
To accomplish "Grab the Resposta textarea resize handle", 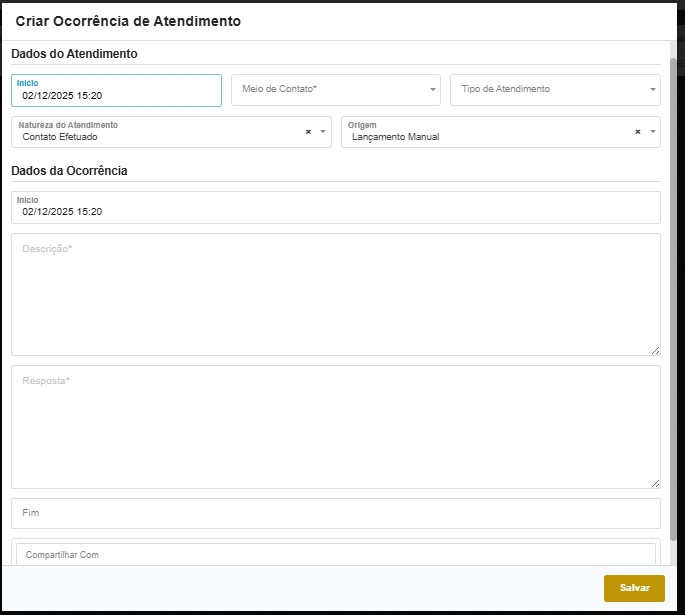I will coord(655,483).
